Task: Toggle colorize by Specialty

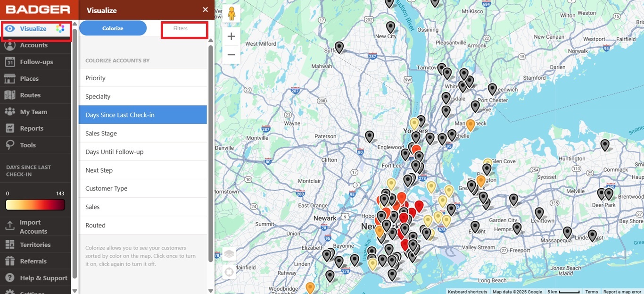Action: point(143,96)
